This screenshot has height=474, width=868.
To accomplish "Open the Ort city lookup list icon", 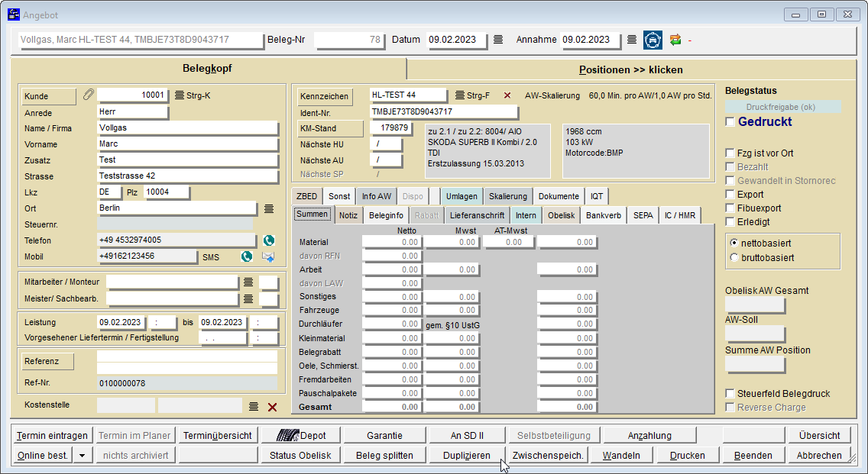I will pyautogui.click(x=268, y=208).
